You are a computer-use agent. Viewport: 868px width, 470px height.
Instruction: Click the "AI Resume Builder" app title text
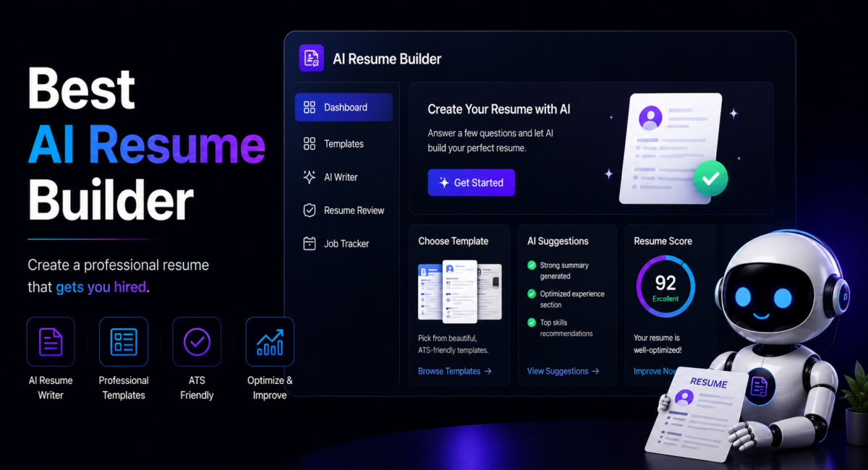tap(387, 59)
